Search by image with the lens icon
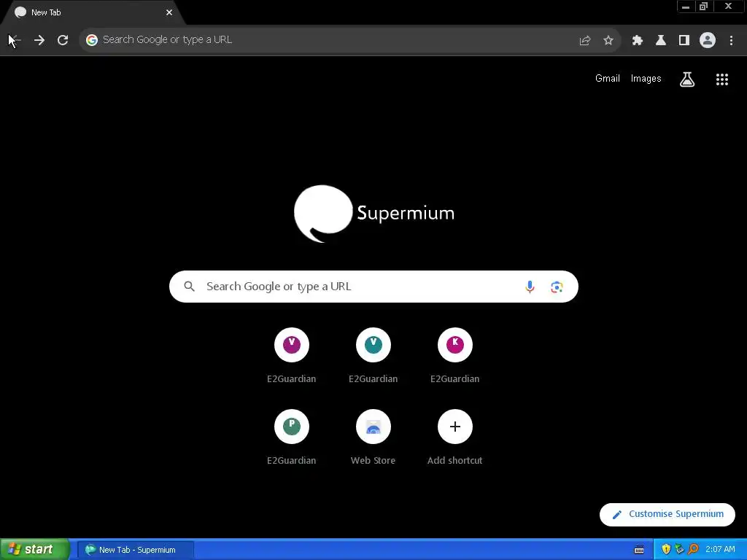747x560 pixels. (x=557, y=287)
